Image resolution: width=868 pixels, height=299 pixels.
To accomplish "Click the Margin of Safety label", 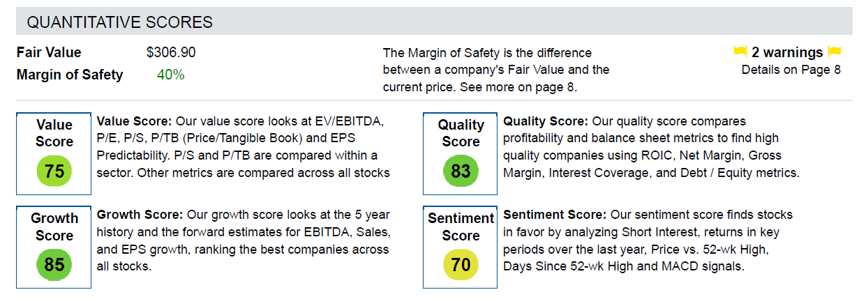I will point(70,75).
